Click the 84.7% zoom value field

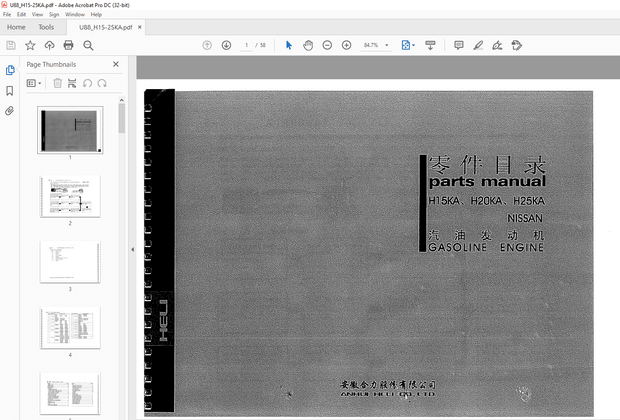point(371,45)
